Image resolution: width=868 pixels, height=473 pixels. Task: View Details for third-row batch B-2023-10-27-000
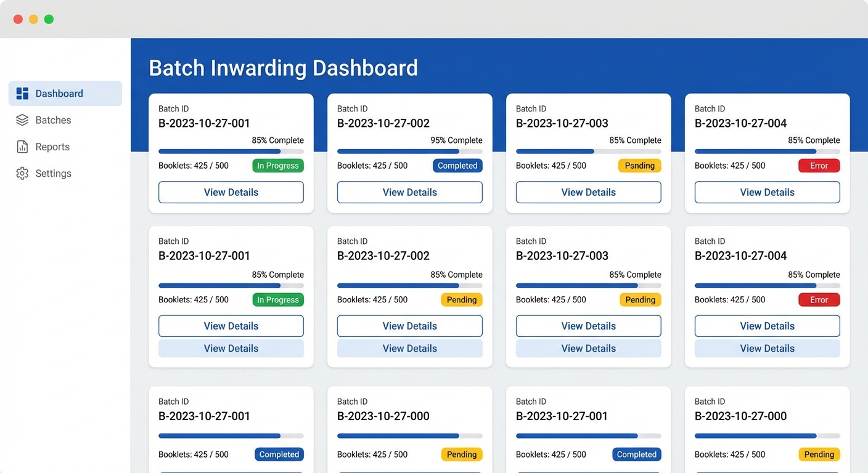409,472
